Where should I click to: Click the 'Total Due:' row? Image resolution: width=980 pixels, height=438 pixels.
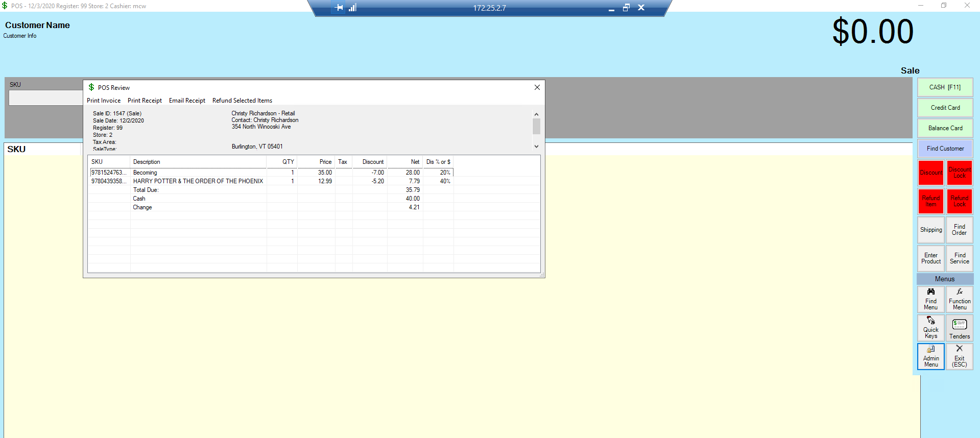coord(271,190)
